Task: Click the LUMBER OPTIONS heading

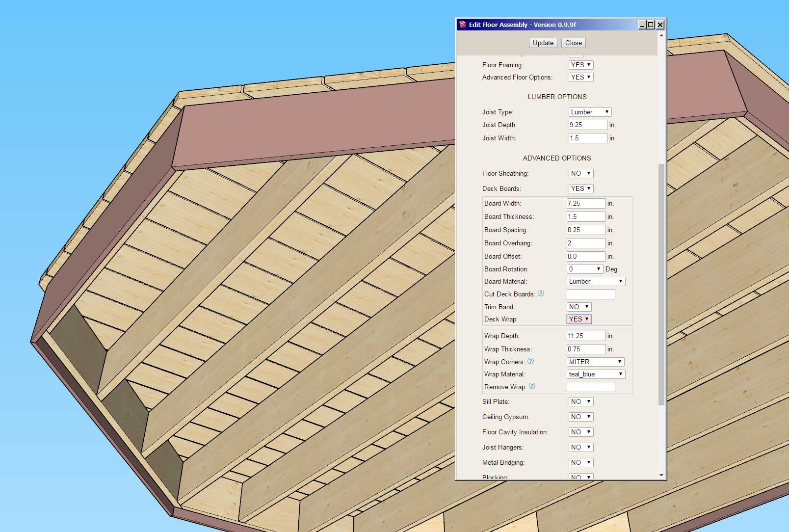Action: tap(557, 97)
